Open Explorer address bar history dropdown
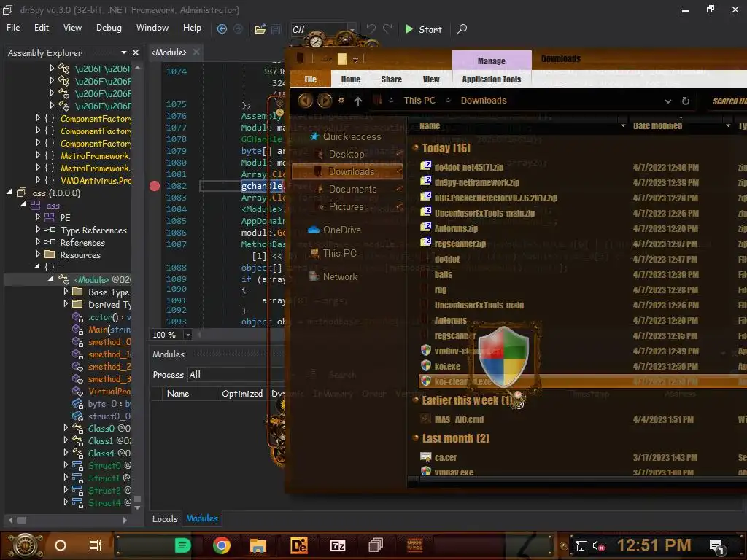This screenshot has height=560, width=747. pos(668,101)
